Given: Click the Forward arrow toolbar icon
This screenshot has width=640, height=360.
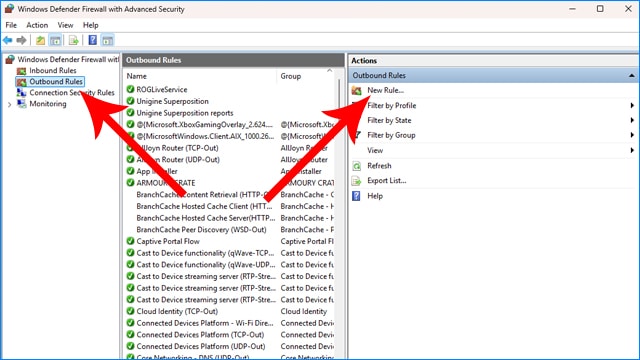Looking at the screenshot, I should [21, 40].
